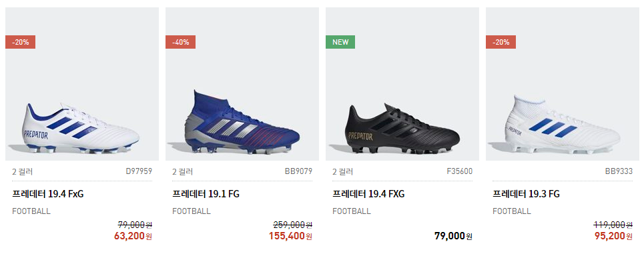
Task: Click the 2 컬러 label under product F35600
Action: [343, 171]
